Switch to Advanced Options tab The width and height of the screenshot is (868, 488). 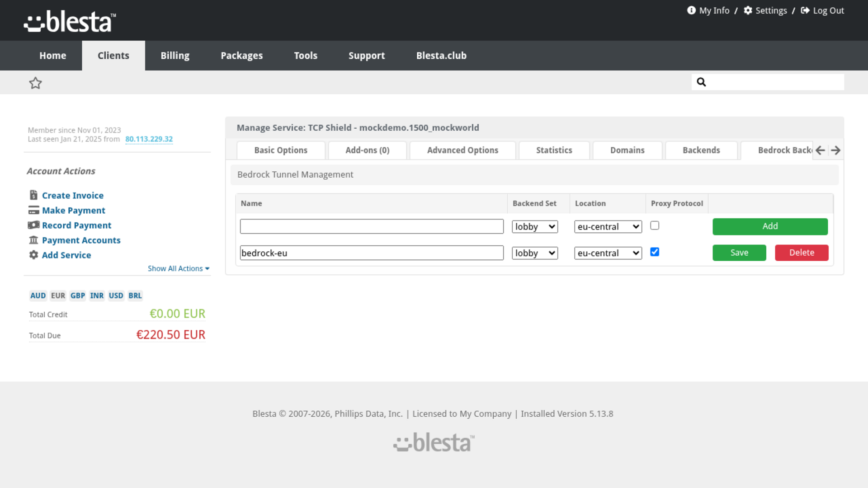[462, 150]
